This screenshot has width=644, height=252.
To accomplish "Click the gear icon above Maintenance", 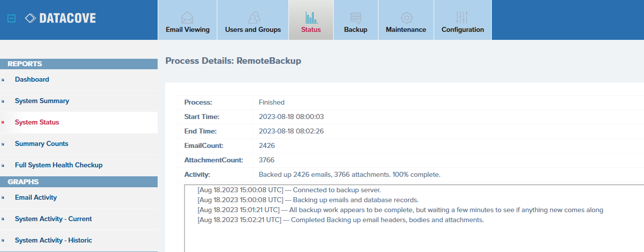I will [x=406, y=18].
